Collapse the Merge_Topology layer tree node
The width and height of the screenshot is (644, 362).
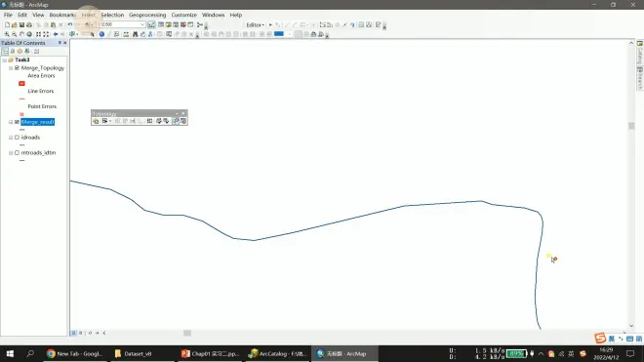point(11,67)
